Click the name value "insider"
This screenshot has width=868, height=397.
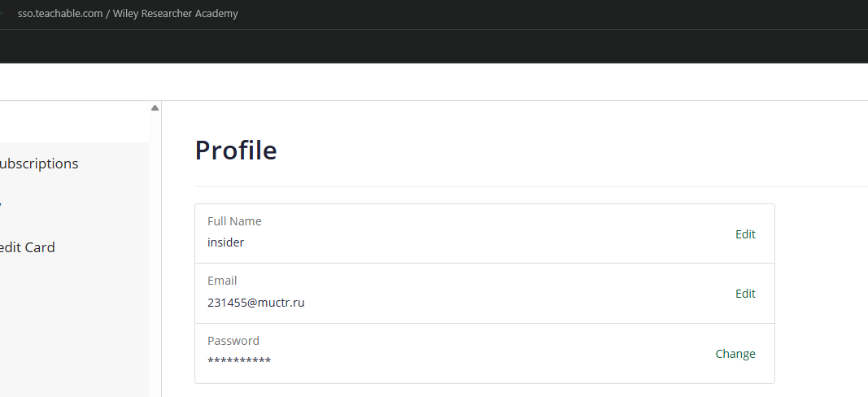coord(226,242)
